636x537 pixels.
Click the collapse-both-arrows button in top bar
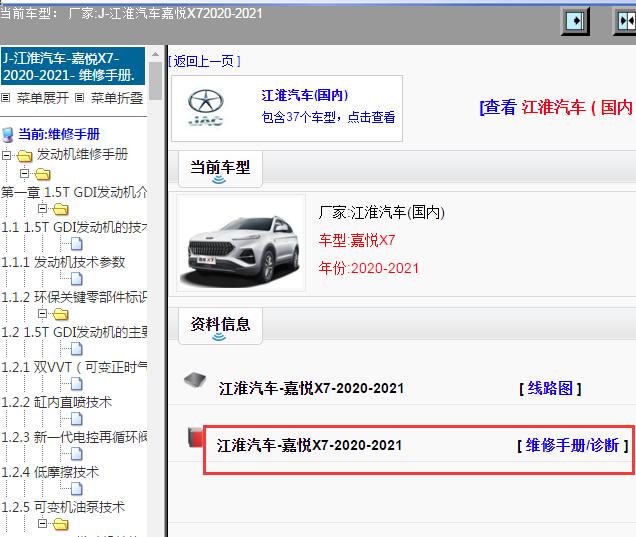(x=625, y=20)
